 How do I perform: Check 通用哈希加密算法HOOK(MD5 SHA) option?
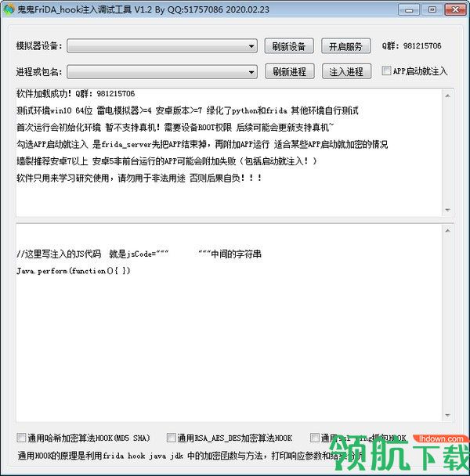[x=21, y=438]
